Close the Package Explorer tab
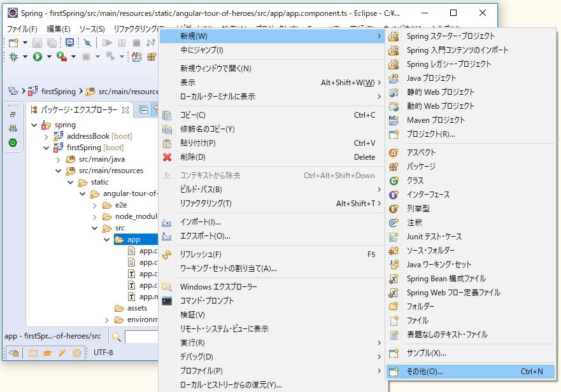Viewport: 561px width, 392px height. click(125, 110)
